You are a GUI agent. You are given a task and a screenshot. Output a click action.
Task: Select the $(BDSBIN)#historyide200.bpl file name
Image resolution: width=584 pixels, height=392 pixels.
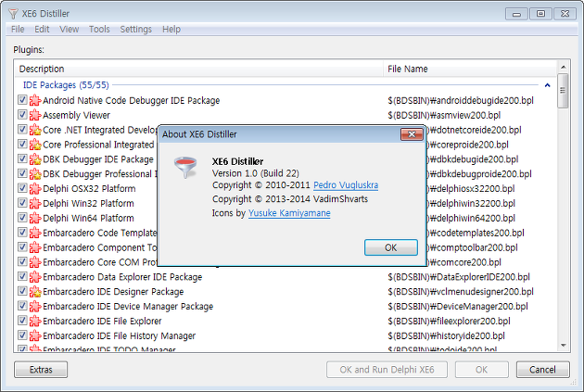coord(446,335)
